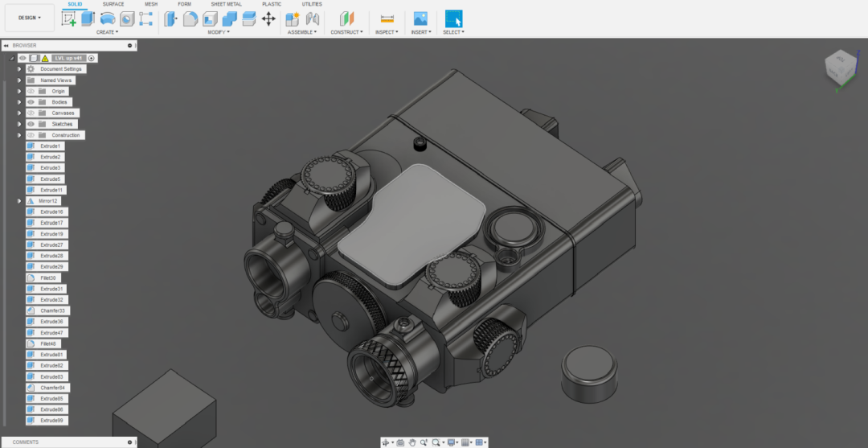Expand the Mirror12 feature
The width and height of the screenshot is (868, 448).
coord(19,201)
